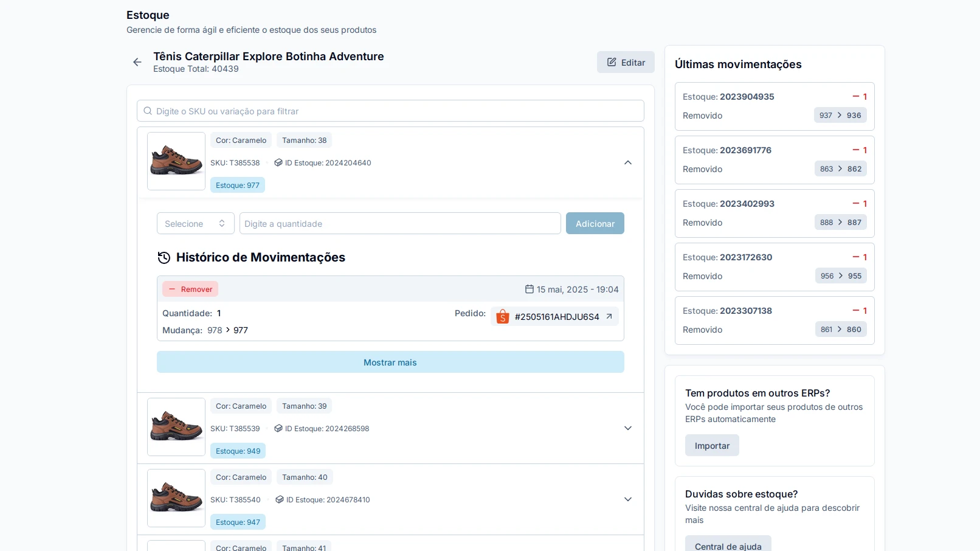This screenshot has height=551, width=980.
Task: Click the Adicionar button
Action: pos(595,223)
